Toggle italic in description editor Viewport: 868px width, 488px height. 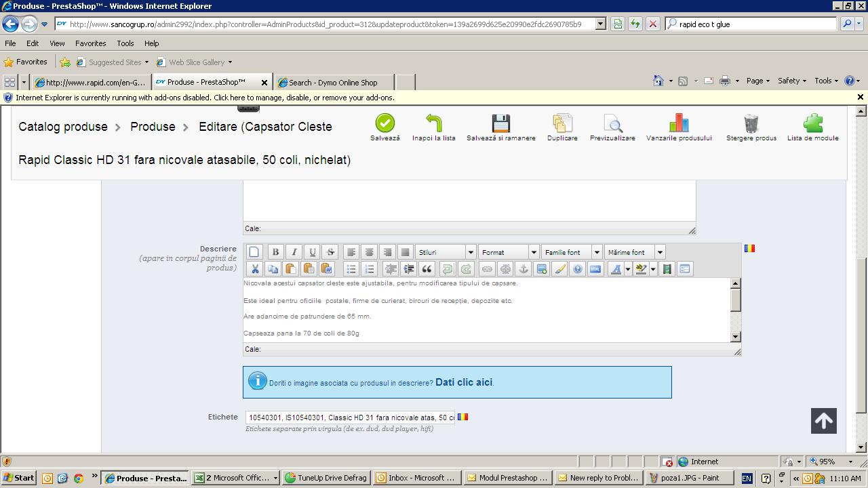point(294,252)
